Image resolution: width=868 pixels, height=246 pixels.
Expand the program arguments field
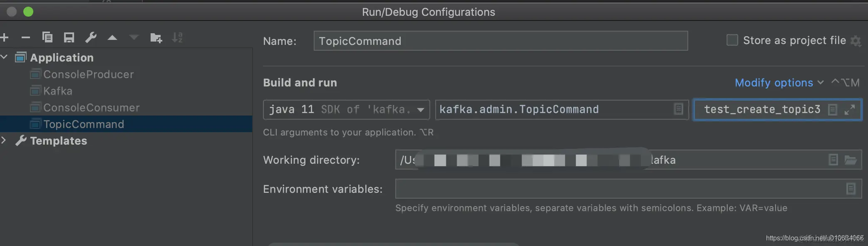click(x=850, y=109)
